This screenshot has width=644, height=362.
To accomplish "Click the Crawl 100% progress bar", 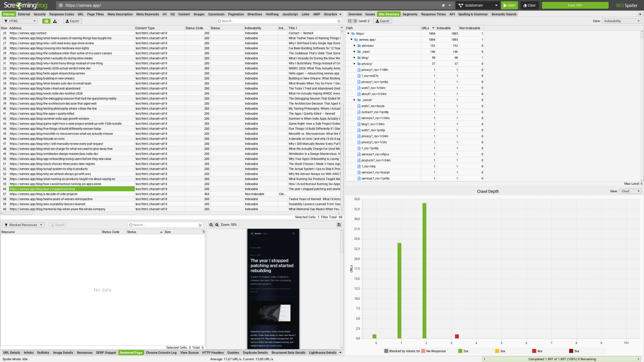I will click(575, 5).
